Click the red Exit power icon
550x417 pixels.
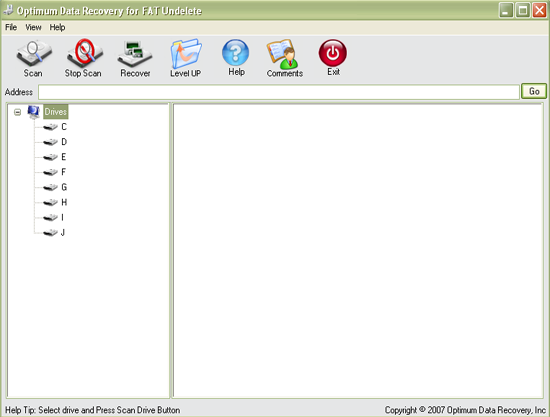pos(333,53)
